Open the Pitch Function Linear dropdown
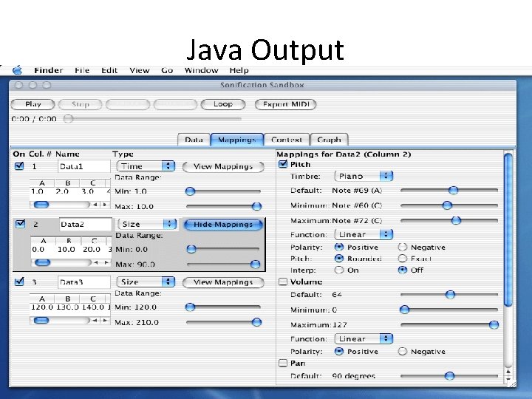The width and height of the screenshot is (532, 399). pyautogui.click(x=364, y=234)
